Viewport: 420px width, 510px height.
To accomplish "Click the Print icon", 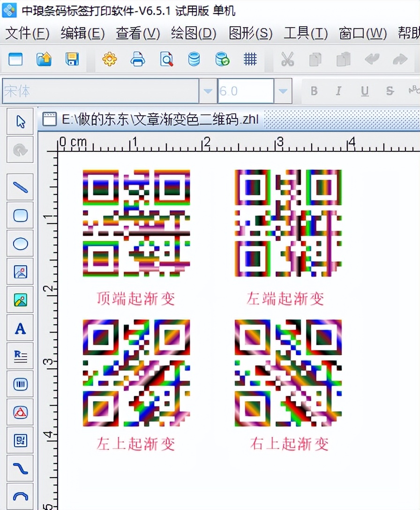I will [x=138, y=59].
